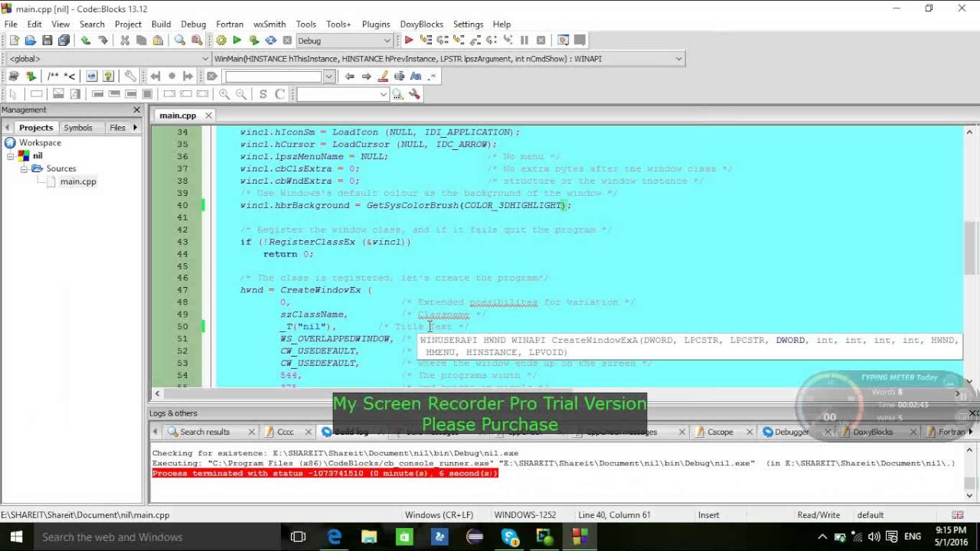Open the Replace toolbar icon

197,41
